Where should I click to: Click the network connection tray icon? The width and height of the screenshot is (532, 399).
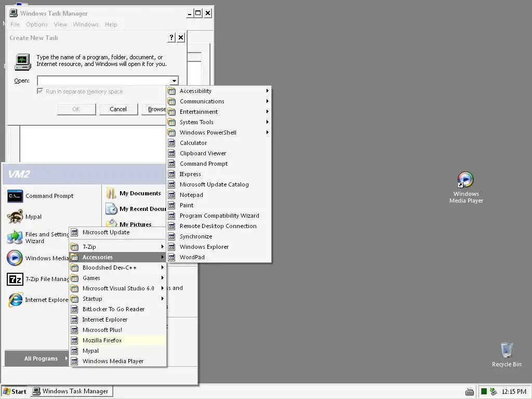(494, 392)
